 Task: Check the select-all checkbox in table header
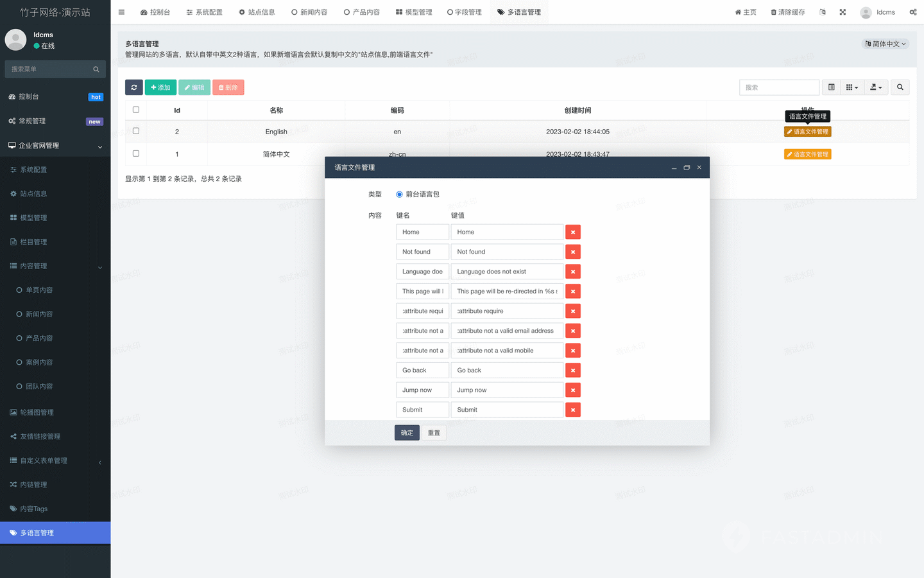coord(136,110)
